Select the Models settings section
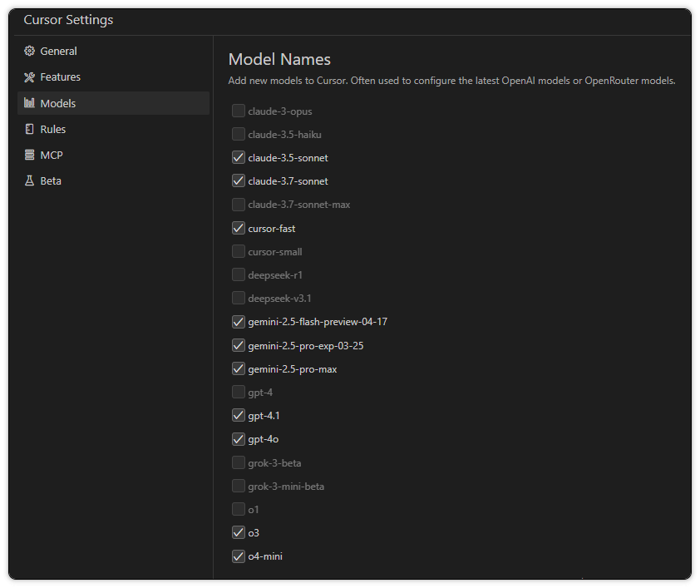The height and width of the screenshot is (588, 700). point(113,103)
